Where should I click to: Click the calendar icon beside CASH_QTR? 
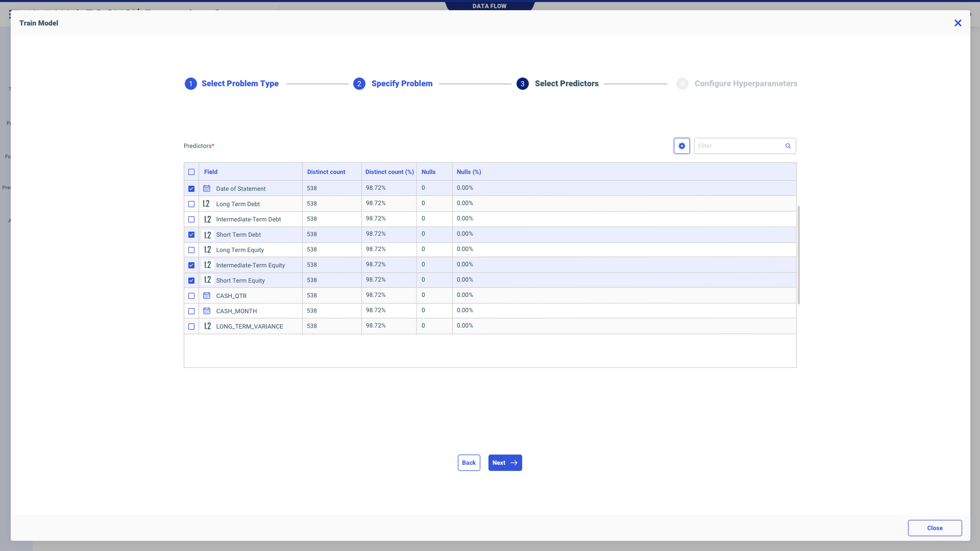coord(207,296)
